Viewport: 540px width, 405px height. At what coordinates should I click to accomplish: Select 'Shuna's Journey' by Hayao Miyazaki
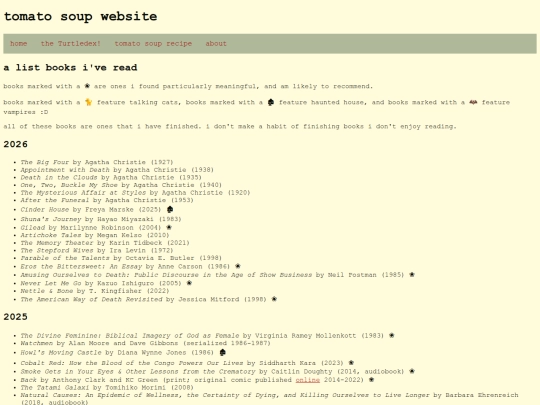click(101, 219)
